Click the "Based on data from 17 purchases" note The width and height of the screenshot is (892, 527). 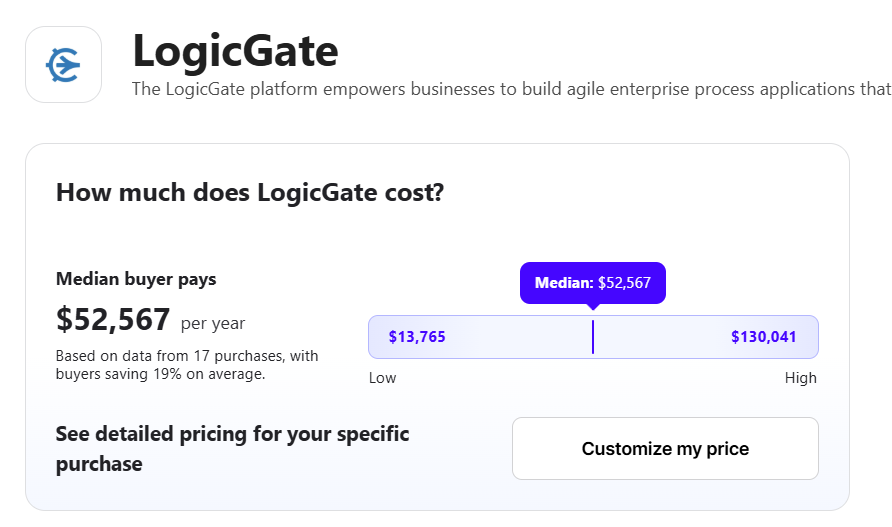point(186,356)
